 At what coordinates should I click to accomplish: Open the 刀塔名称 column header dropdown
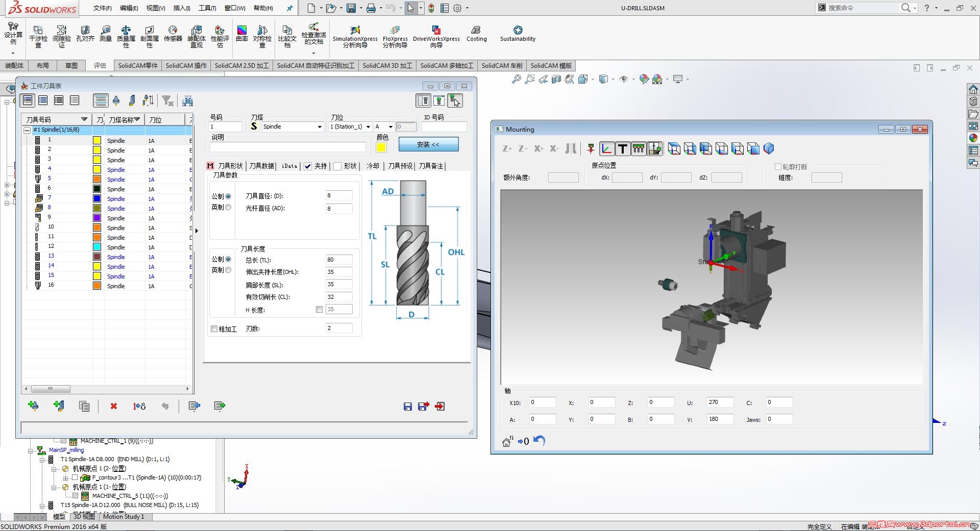pyautogui.click(x=137, y=119)
